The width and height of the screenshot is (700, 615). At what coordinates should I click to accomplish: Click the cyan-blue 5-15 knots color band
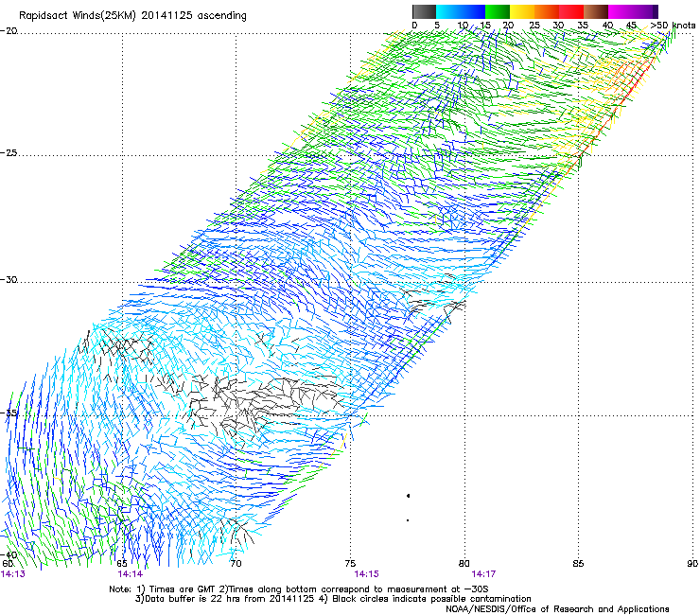coord(461,11)
